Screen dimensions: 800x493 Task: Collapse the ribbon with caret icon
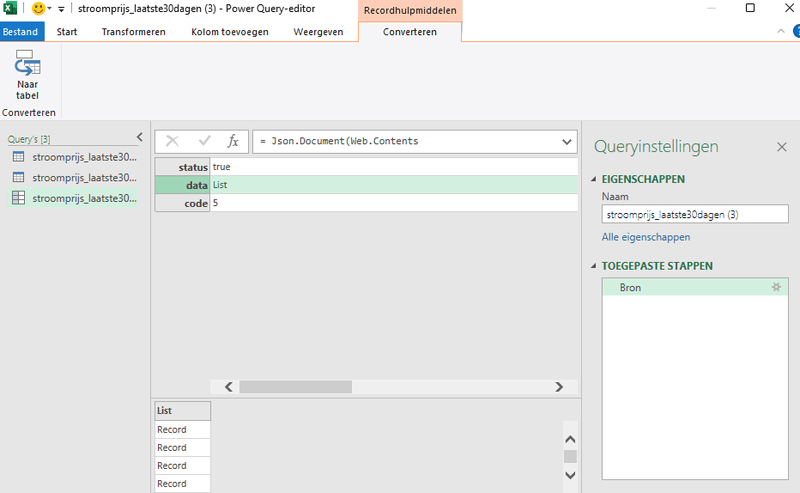click(781, 31)
